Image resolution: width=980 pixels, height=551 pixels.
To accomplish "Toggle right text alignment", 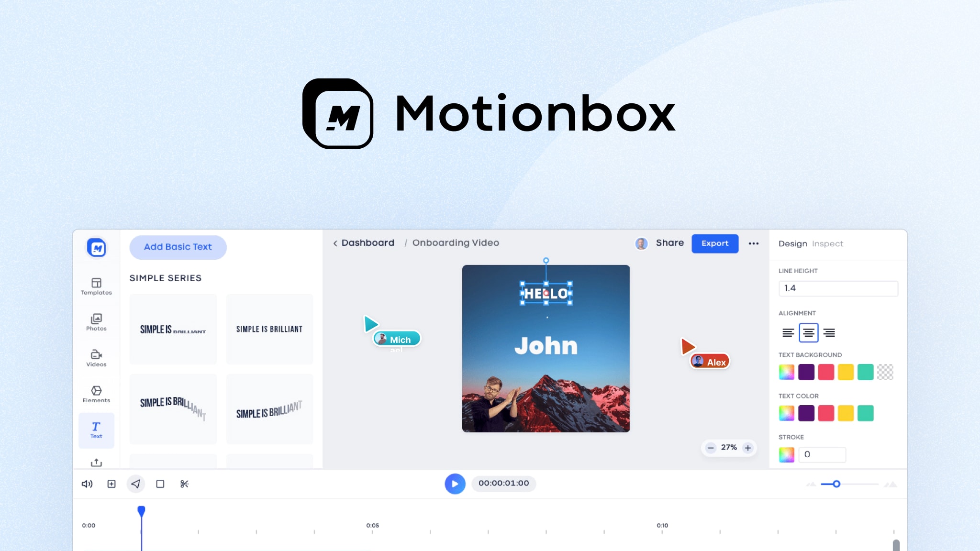I will point(829,332).
